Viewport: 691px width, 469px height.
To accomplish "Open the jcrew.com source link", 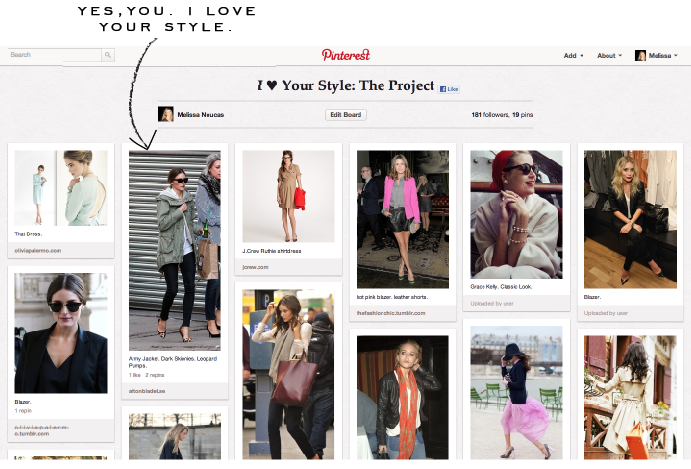I will coord(255,267).
